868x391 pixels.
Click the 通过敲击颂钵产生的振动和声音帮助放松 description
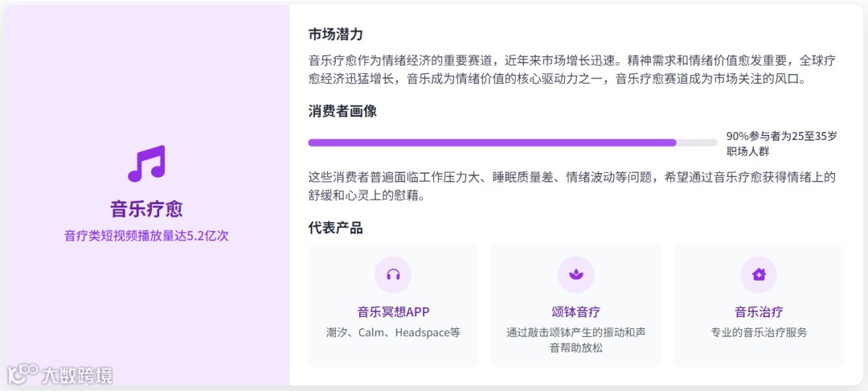coord(575,340)
